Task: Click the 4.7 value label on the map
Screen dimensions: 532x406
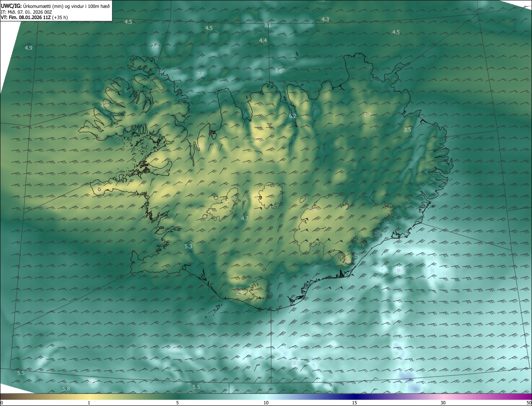Action: pos(245,219)
